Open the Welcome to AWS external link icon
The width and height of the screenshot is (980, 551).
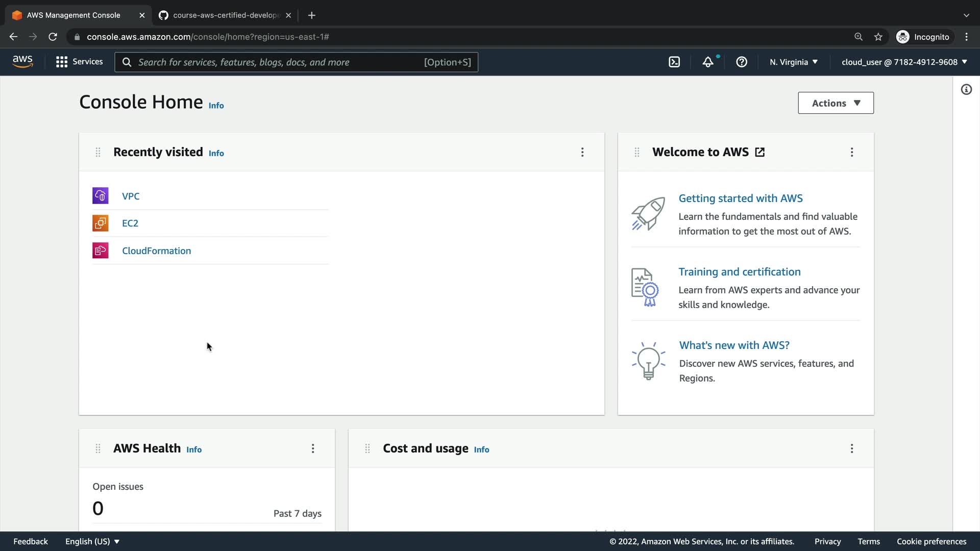760,152
